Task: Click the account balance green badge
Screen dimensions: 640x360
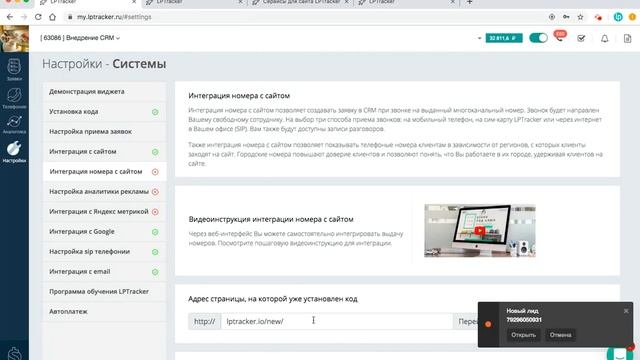Action: tap(504, 38)
